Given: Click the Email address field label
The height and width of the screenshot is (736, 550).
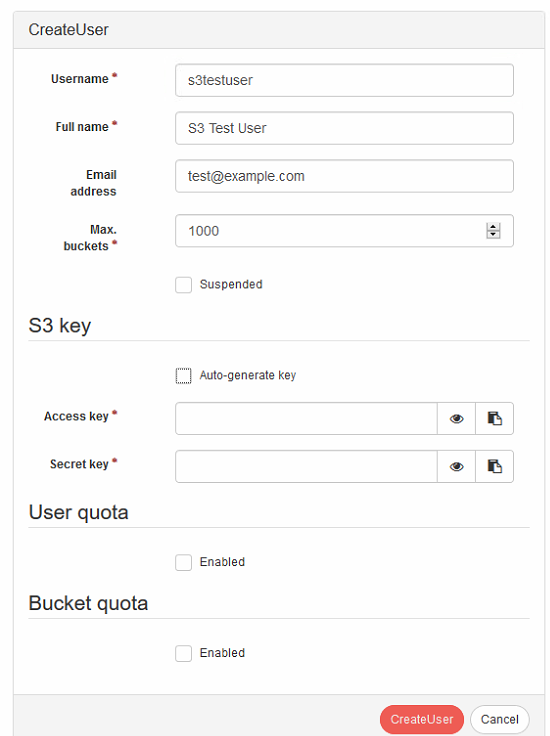Looking at the screenshot, I should point(93,183).
